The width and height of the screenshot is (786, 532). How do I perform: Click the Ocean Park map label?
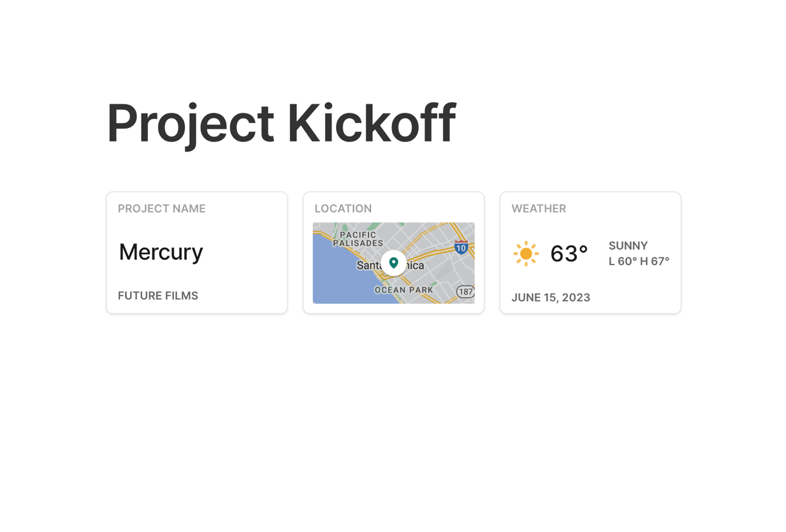pos(404,290)
